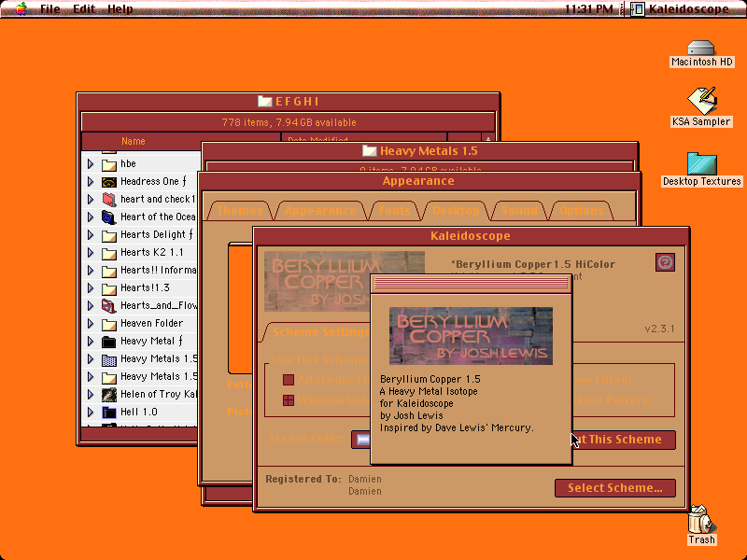Expand the Hearts!! Informa folder
This screenshot has height=560, width=747.
coord(91,271)
